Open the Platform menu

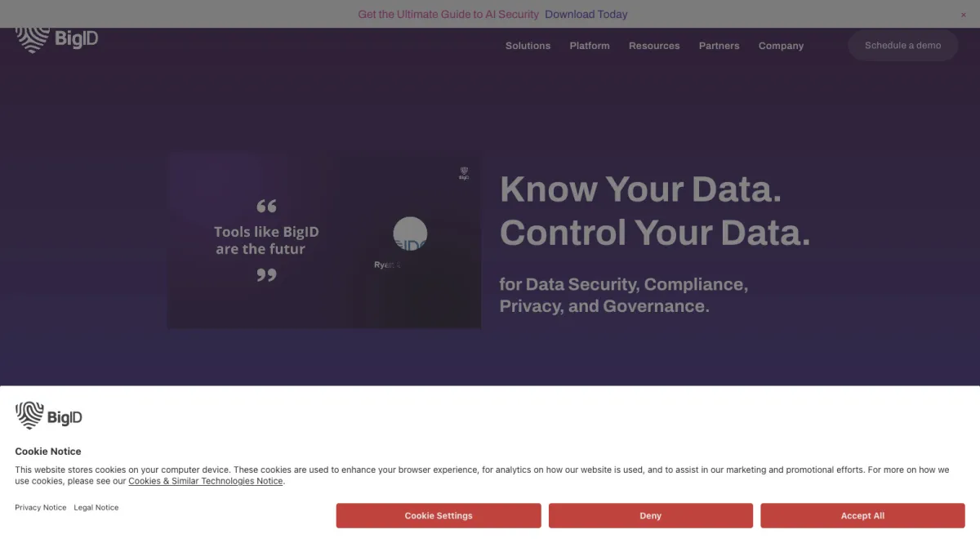click(590, 46)
